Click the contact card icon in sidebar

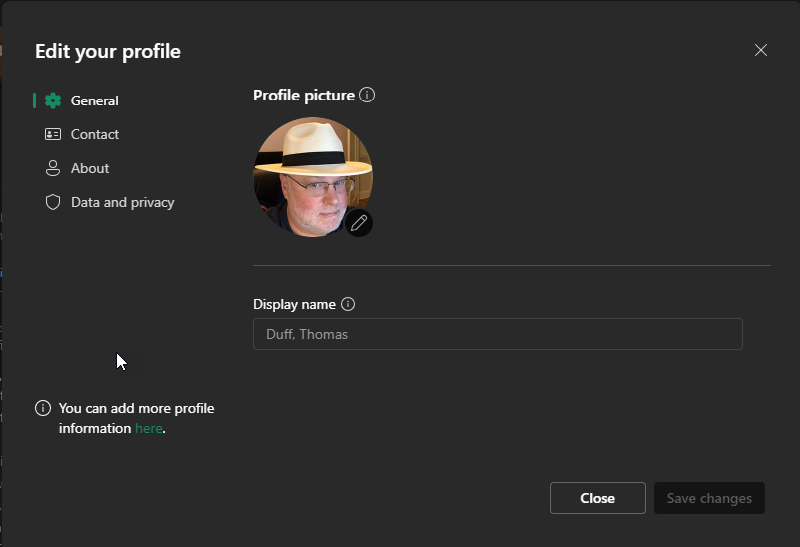(53, 134)
